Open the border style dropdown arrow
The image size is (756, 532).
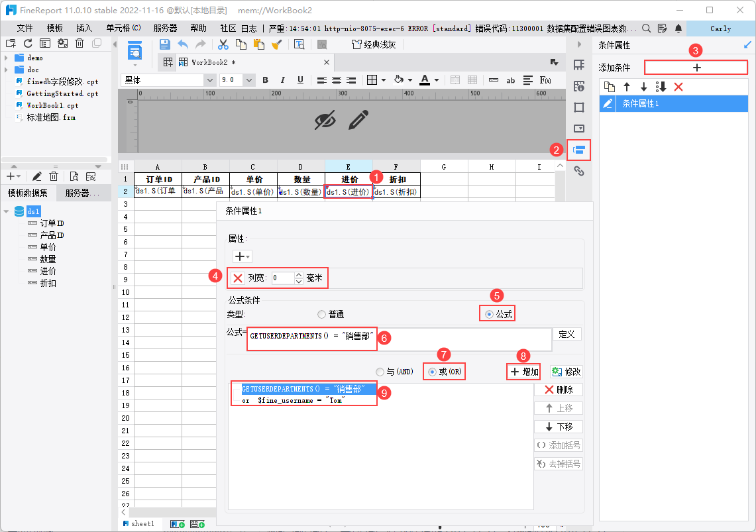click(384, 80)
